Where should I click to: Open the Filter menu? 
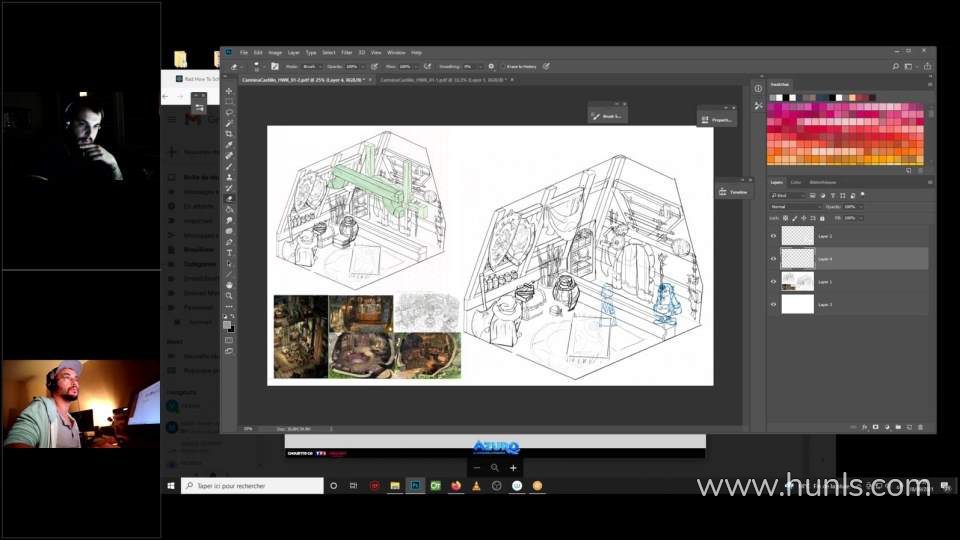tap(347, 53)
